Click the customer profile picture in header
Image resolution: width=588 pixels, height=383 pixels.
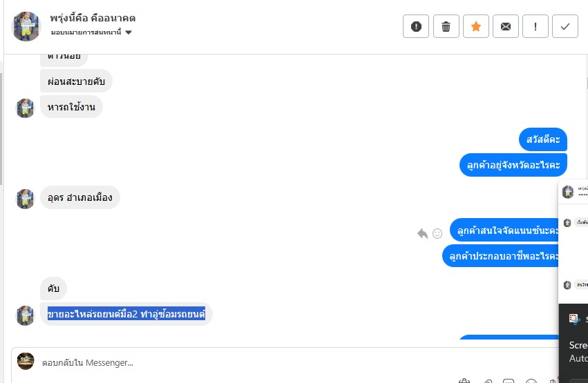tap(26, 26)
